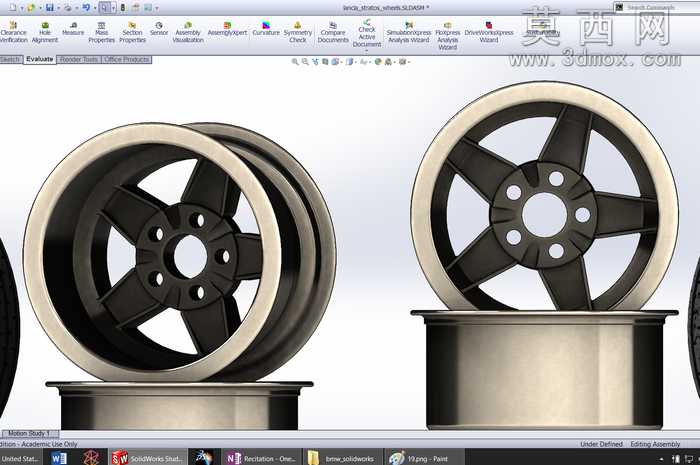Click the Sensor tool
The image size is (700, 465).
click(x=159, y=29)
